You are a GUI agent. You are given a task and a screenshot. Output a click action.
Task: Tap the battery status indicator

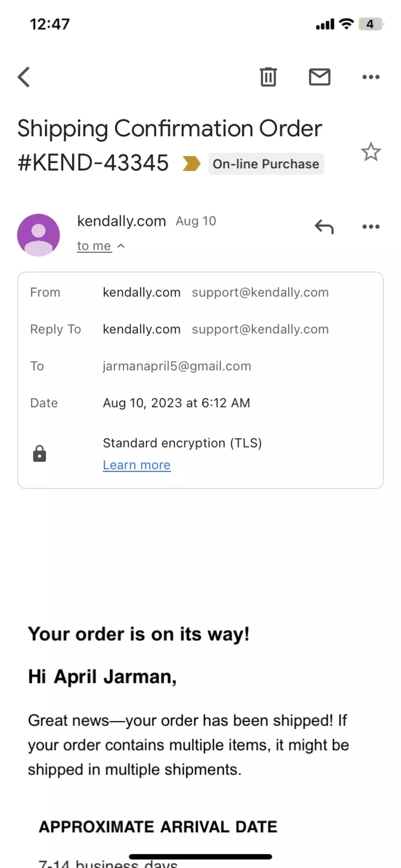coord(370,24)
